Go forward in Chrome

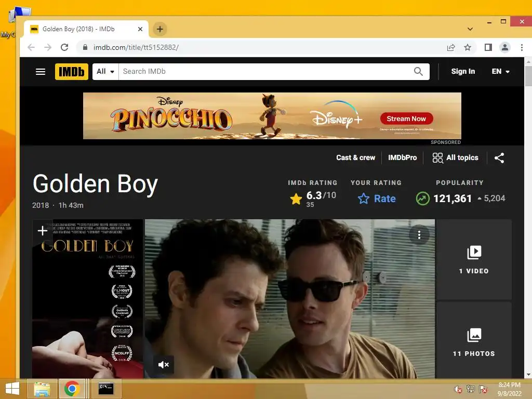pos(48,47)
